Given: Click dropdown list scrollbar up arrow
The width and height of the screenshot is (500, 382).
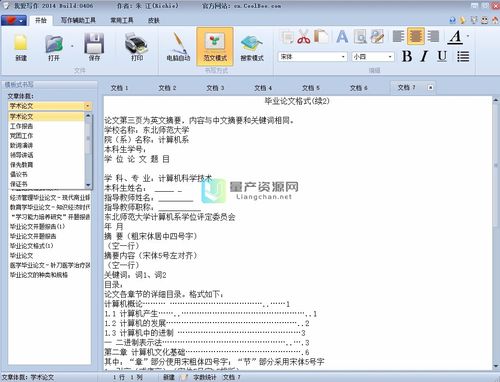Looking at the screenshot, I should coord(88,116).
